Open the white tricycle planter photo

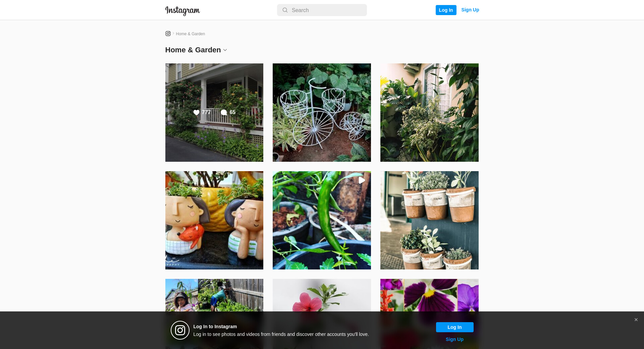point(322,112)
